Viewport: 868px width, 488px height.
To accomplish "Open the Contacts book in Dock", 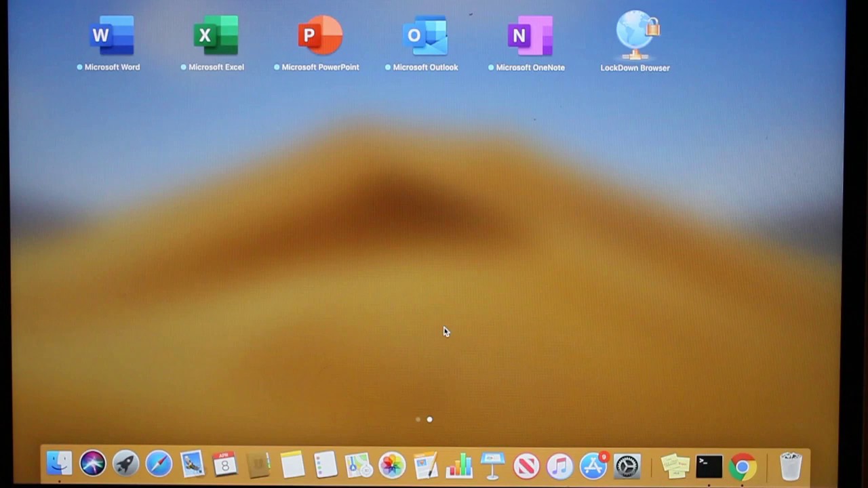I will pos(258,465).
